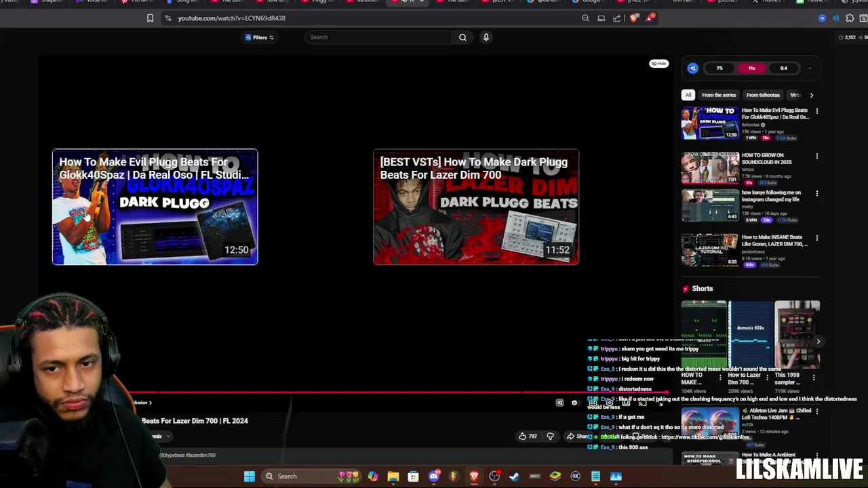The image size is (868, 488).
Task: Select From the series chip
Action: 719,95
